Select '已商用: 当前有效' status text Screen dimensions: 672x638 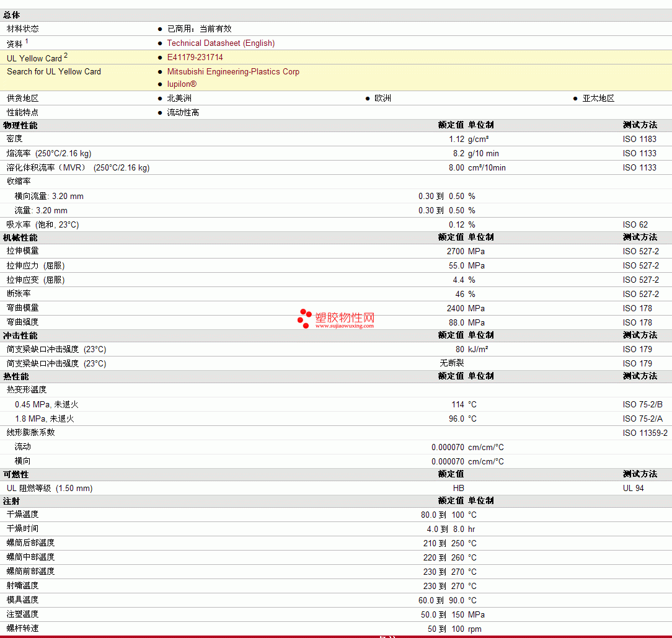click(x=199, y=29)
